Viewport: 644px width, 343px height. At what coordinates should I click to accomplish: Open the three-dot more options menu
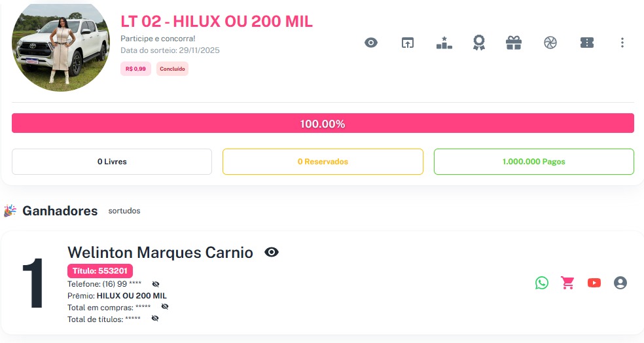tap(622, 43)
